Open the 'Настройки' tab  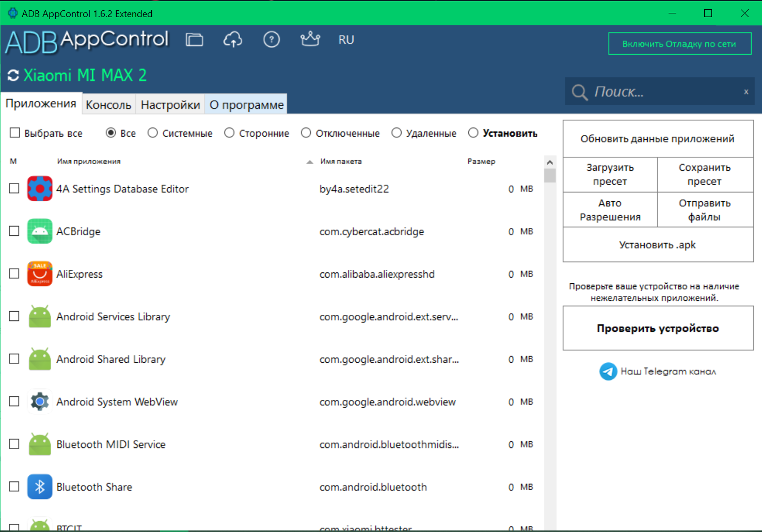tap(170, 105)
